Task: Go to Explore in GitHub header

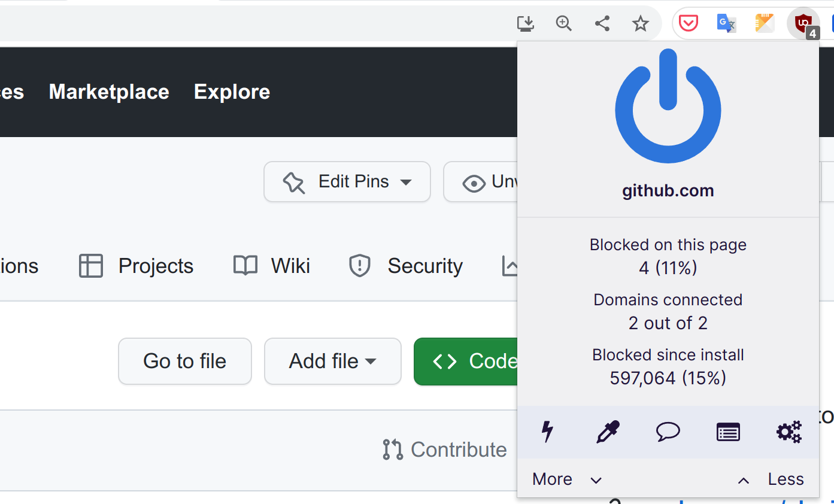Action: (x=232, y=92)
